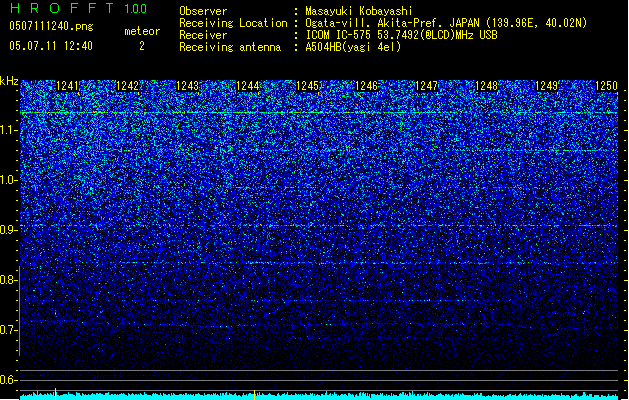Click the 0.7 kHz axis label

point(9,330)
